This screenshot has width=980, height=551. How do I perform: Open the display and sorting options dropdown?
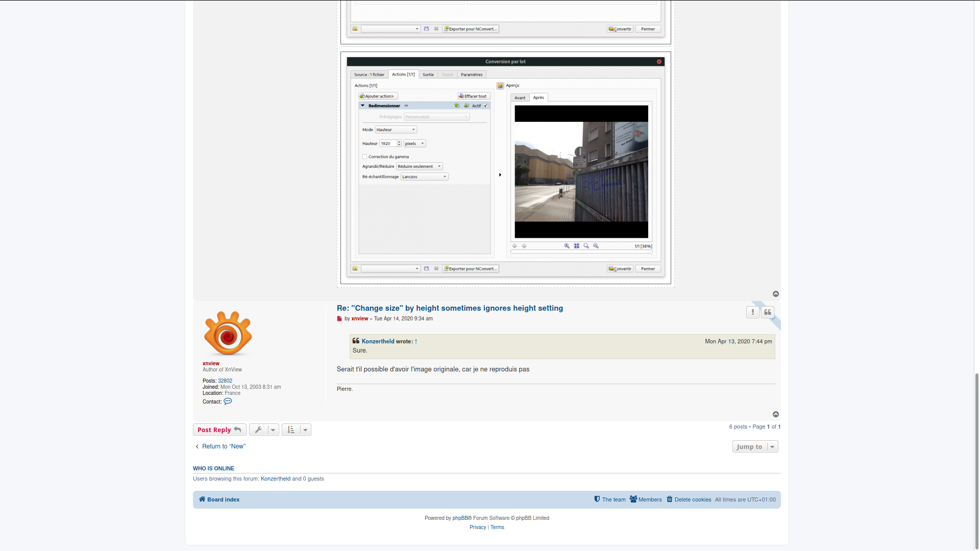(x=297, y=430)
